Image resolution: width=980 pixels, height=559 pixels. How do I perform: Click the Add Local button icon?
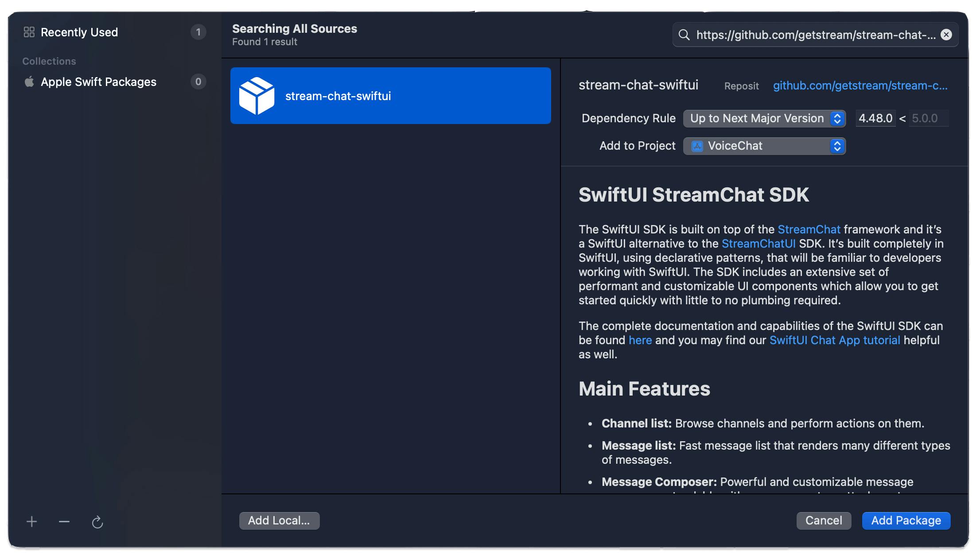278,520
